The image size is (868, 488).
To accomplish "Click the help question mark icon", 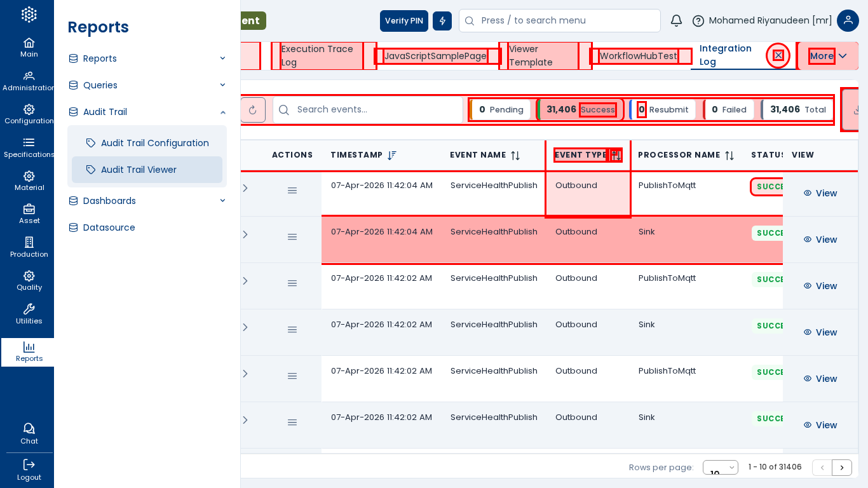I will (698, 21).
